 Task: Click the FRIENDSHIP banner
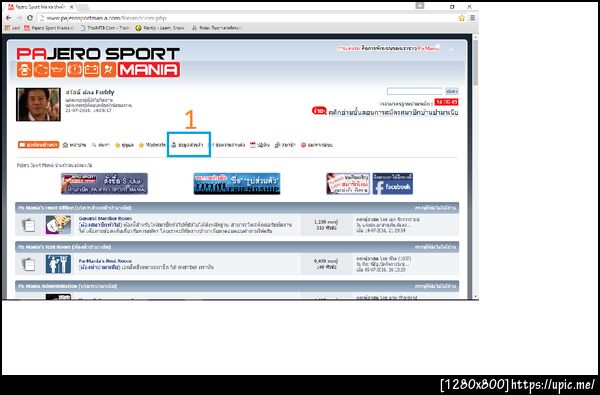pos(237,184)
